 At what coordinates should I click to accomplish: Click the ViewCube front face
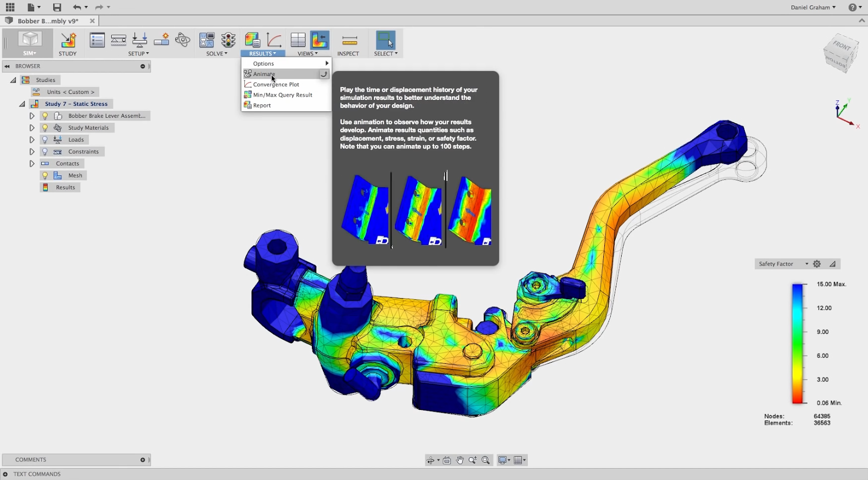tap(841, 46)
